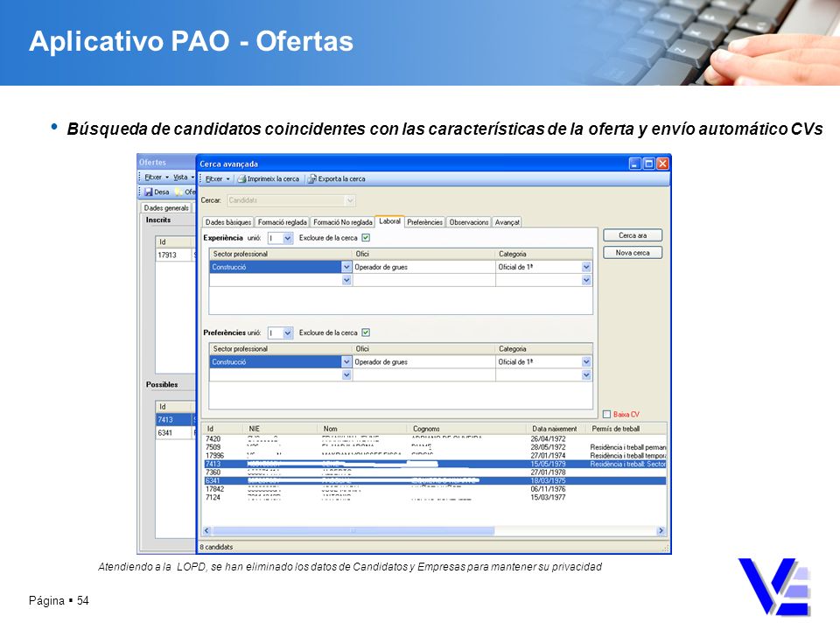Click the Desa save icon in Ofertes window
The height and width of the screenshot is (630, 840).
pos(149,192)
